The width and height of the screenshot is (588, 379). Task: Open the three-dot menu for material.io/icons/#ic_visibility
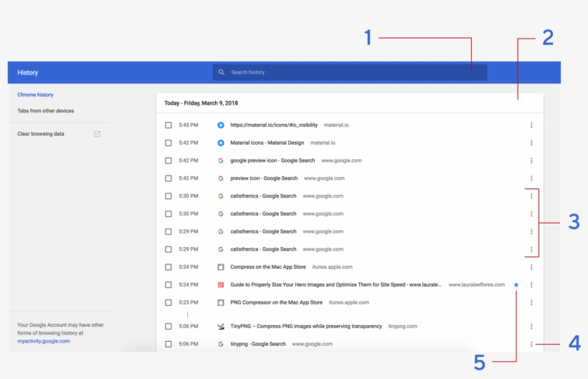[x=531, y=125]
